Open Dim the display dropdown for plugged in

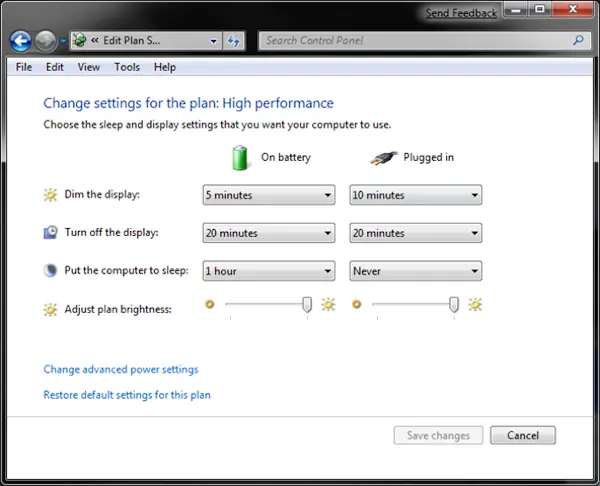tap(416, 195)
